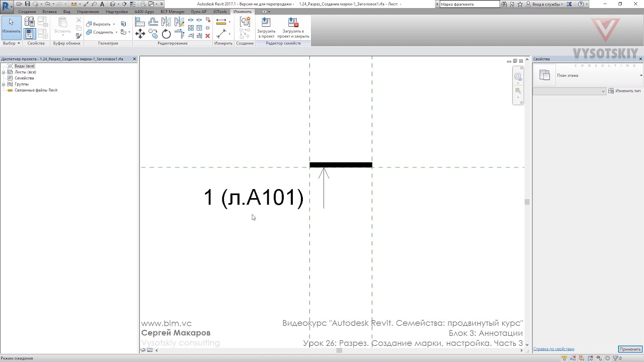The image size is (644, 362).
Task: Click the red X Delete icon
Action: (207, 36)
